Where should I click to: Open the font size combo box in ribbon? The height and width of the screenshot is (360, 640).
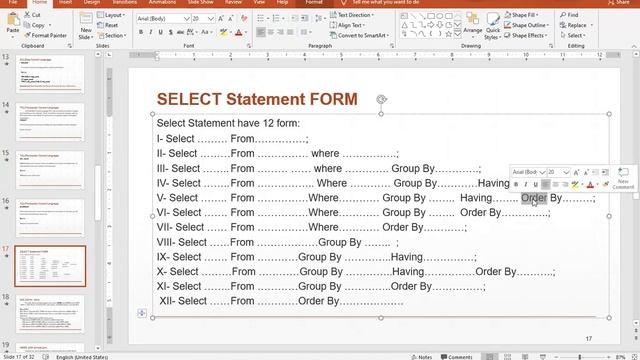coord(203,19)
